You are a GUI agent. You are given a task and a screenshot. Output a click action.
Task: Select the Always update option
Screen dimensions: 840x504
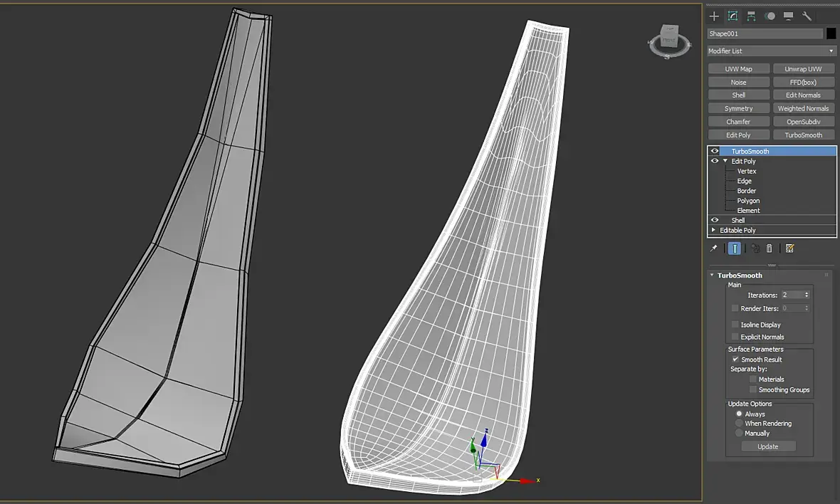(x=739, y=414)
